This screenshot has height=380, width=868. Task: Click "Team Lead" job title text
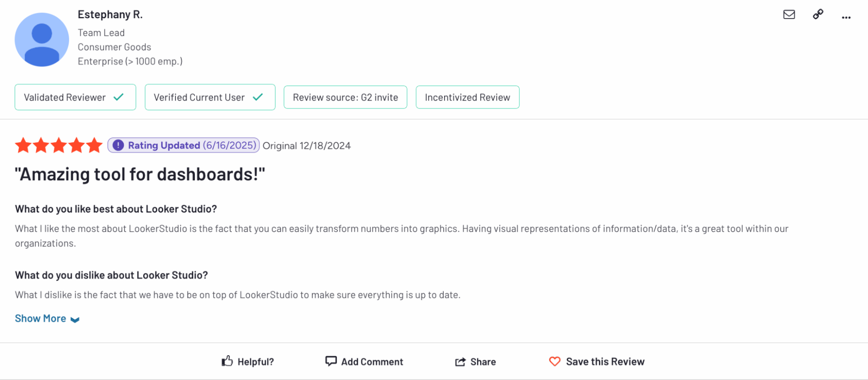point(101,33)
